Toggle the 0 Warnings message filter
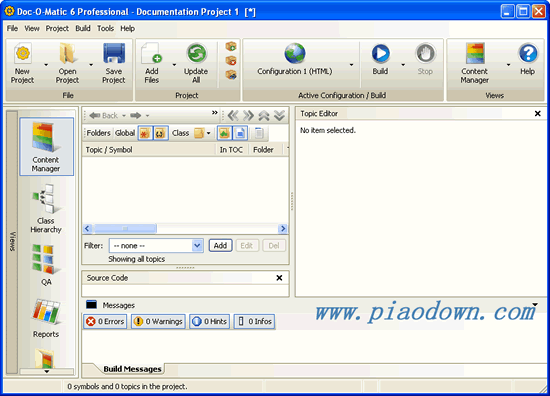This screenshot has height=396, width=550. (159, 321)
